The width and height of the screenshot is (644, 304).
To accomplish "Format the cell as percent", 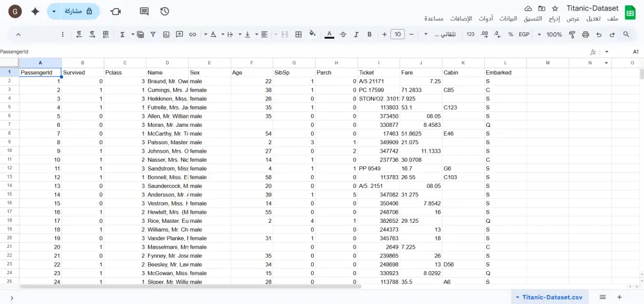I will pos(511,35).
